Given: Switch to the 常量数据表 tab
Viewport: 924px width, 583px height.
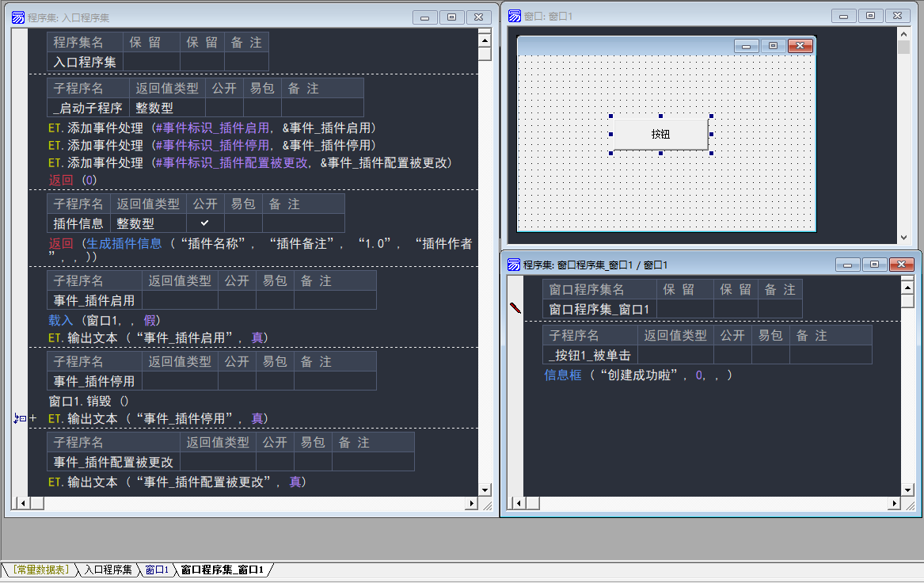Looking at the screenshot, I should tap(40, 570).
